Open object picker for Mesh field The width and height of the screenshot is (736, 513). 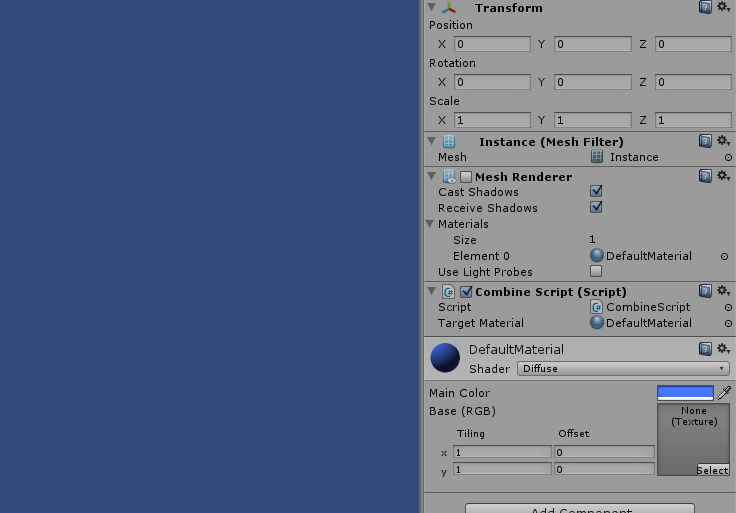[728, 158]
